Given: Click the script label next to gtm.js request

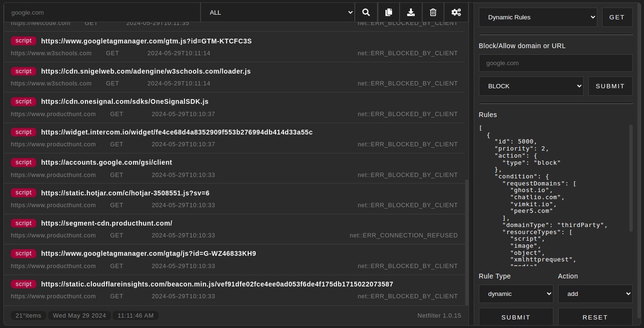Looking at the screenshot, I should click(23, 41).
